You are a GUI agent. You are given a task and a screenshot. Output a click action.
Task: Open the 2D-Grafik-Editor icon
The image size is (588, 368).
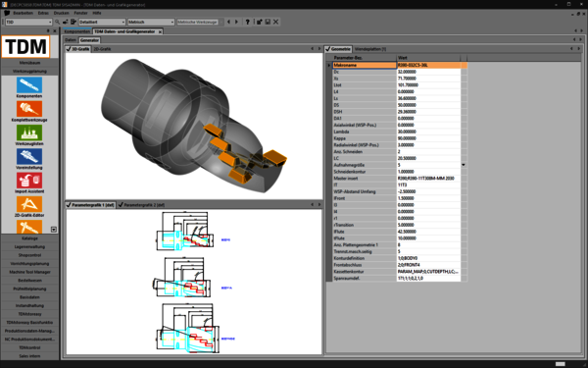[29, 204]
